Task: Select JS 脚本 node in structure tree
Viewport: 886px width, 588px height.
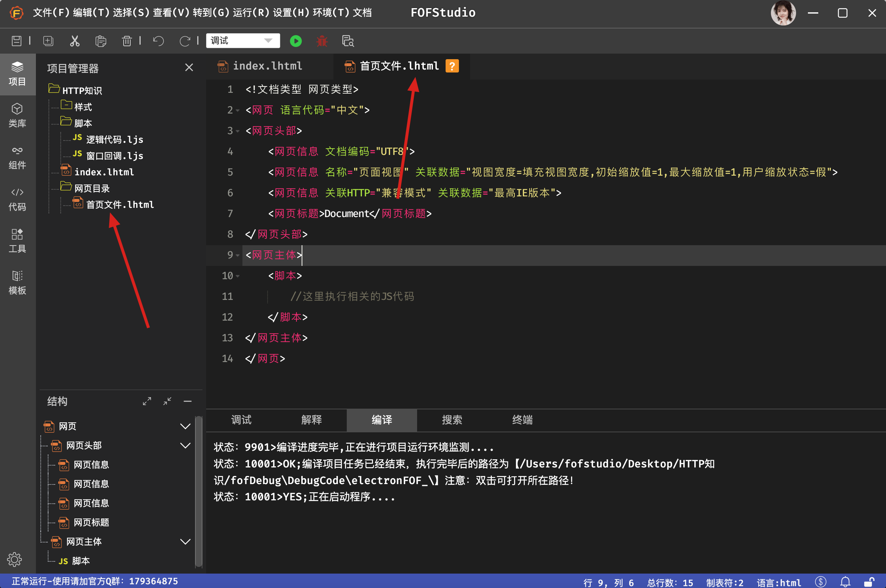Action: [x=74, y=561]
